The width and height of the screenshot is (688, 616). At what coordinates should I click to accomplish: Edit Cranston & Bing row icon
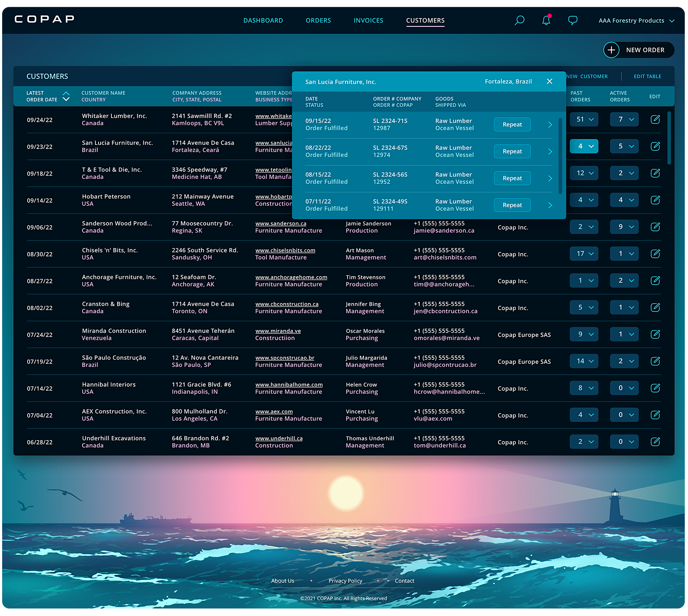point(655,307)
